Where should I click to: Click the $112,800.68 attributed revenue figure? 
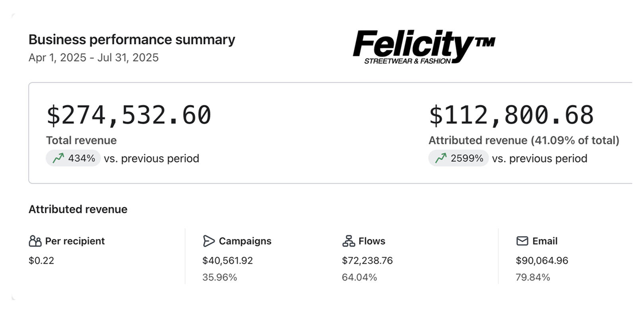click(511, 115)
